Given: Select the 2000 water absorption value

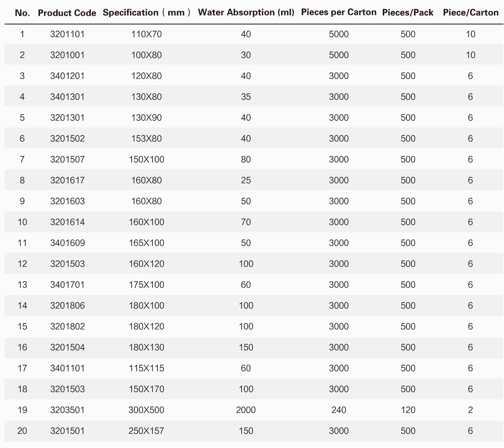Looking at the screenshot, I should pyautogui.click(x=246, y=410).
